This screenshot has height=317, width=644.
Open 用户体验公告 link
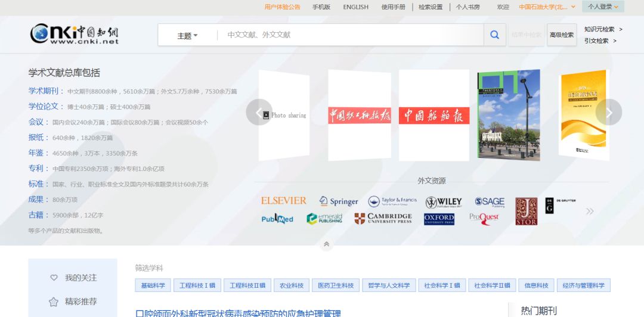point(282,7)
